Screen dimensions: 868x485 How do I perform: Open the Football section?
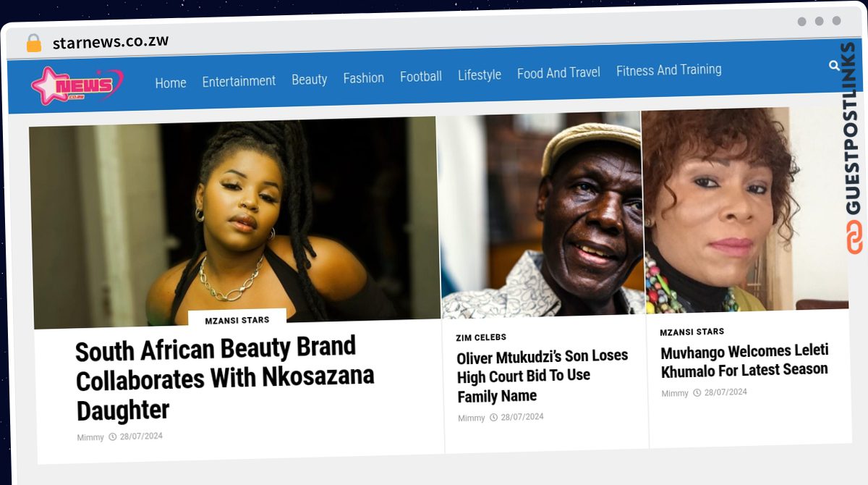421,76
